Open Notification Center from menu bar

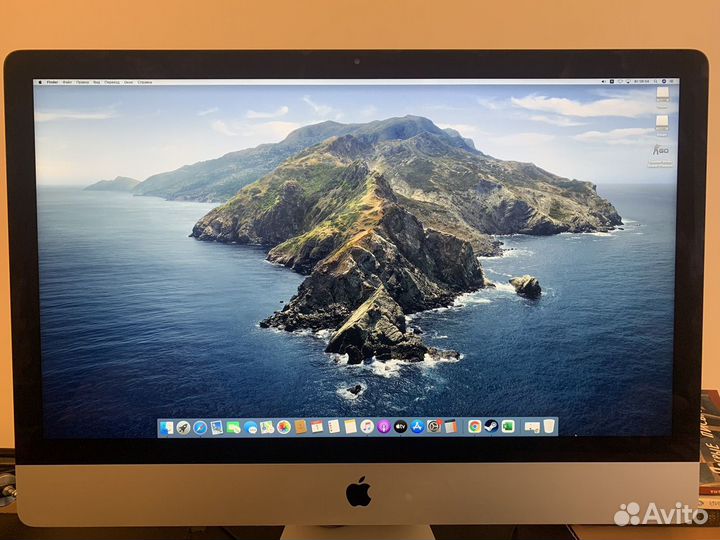pos(672,82)
